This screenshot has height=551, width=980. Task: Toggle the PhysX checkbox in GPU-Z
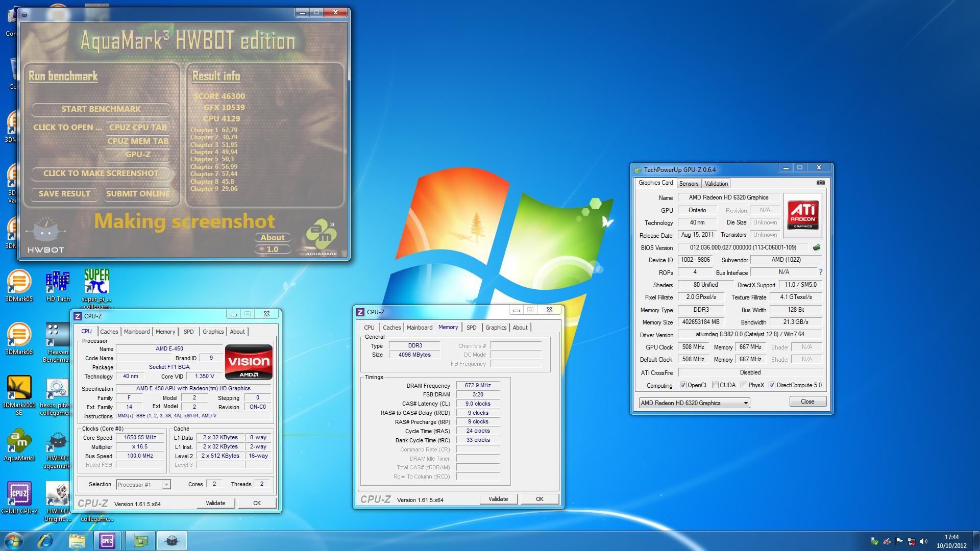click(744, 385)
